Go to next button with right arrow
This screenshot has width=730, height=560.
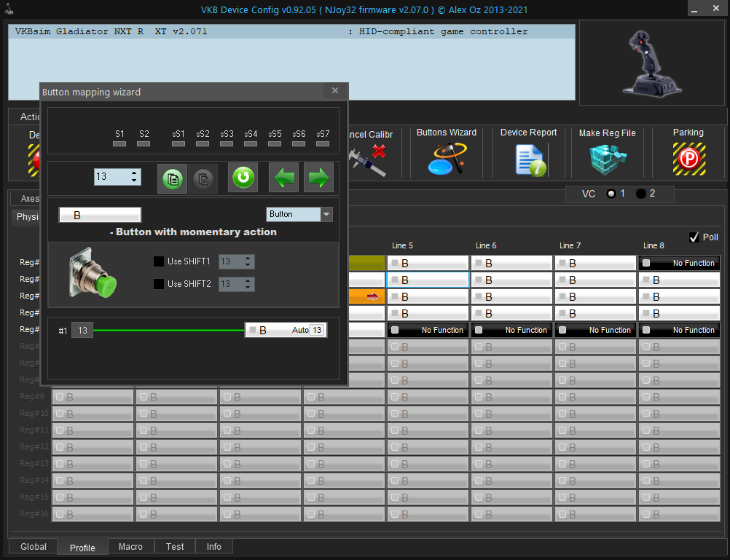(x=318, y=178)
